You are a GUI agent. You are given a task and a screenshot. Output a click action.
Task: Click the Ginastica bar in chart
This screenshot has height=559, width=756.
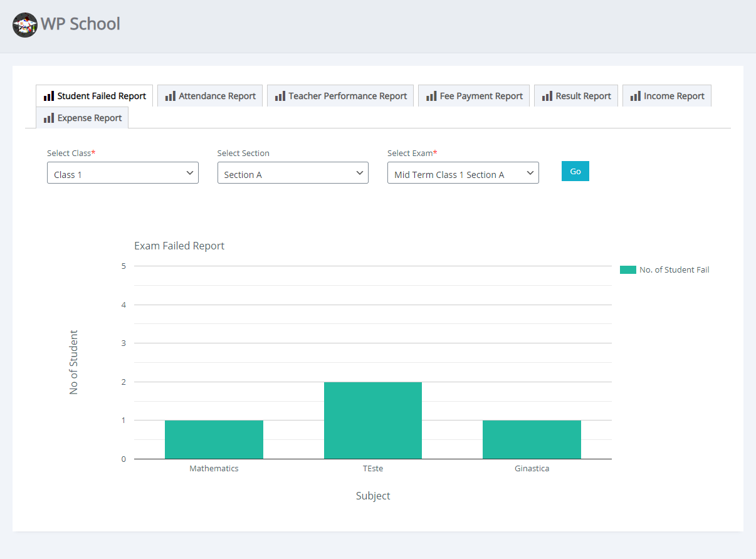[532, 439]
